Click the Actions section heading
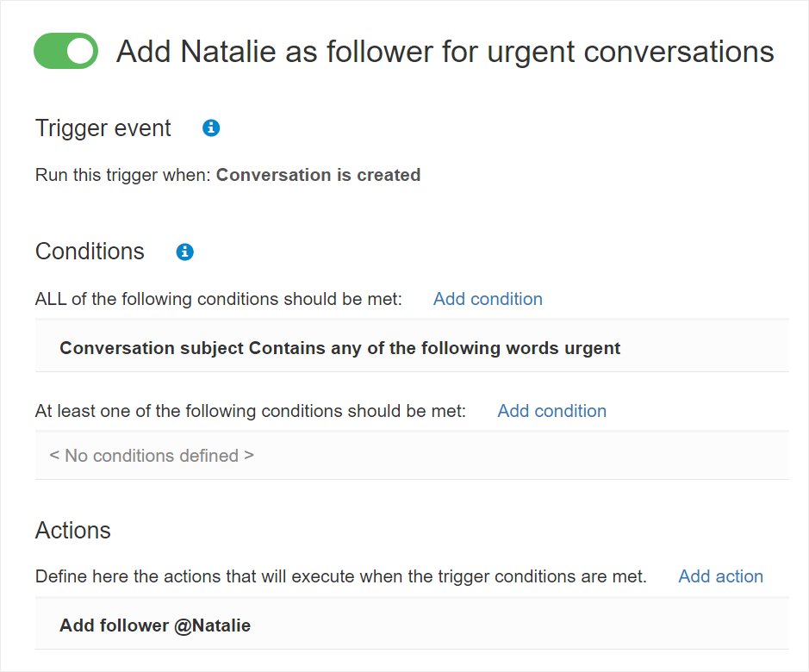809x672 pixels. (72, 530)
